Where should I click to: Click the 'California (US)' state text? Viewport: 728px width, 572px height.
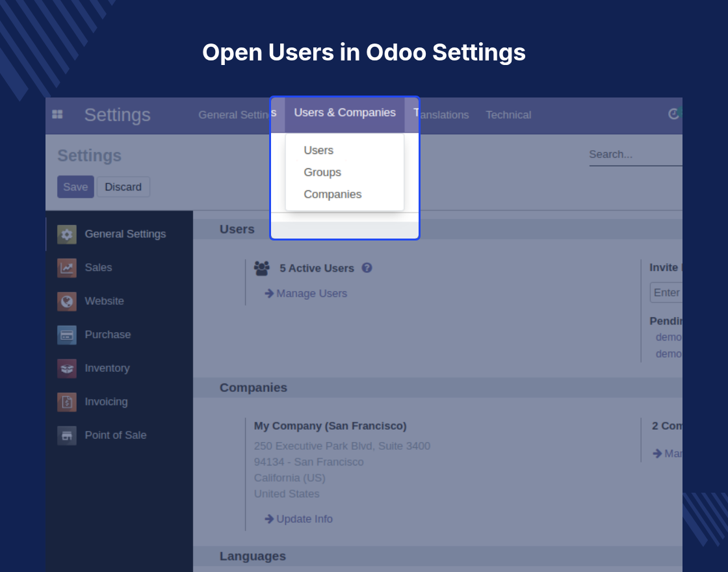click(x=290, y=478)
